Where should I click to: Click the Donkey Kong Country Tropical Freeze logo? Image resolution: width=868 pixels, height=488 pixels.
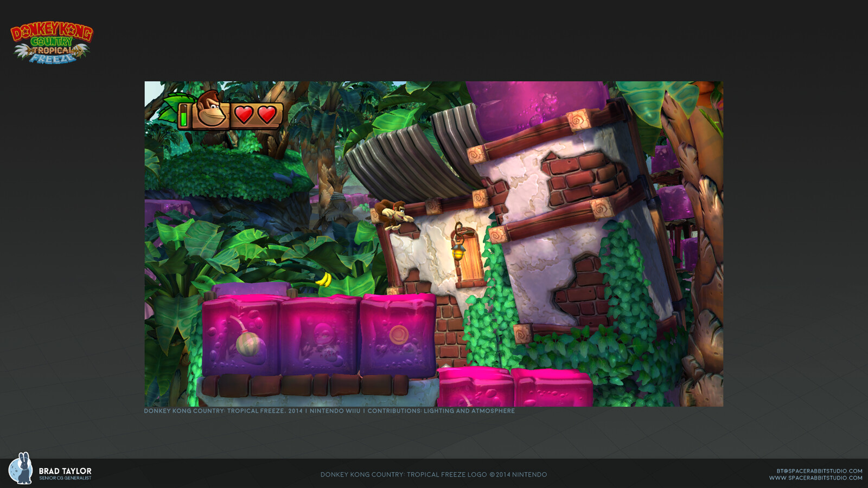coord(52,43)
